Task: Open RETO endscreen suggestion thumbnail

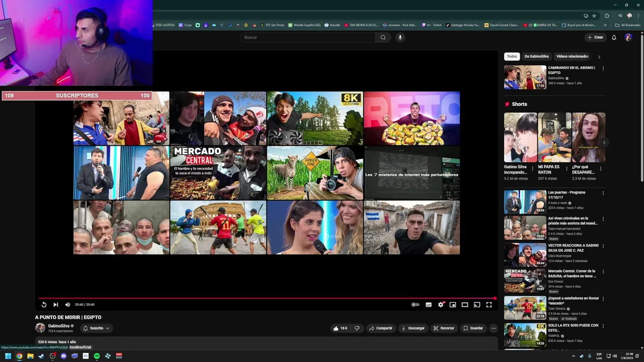Action: [412, 118]
